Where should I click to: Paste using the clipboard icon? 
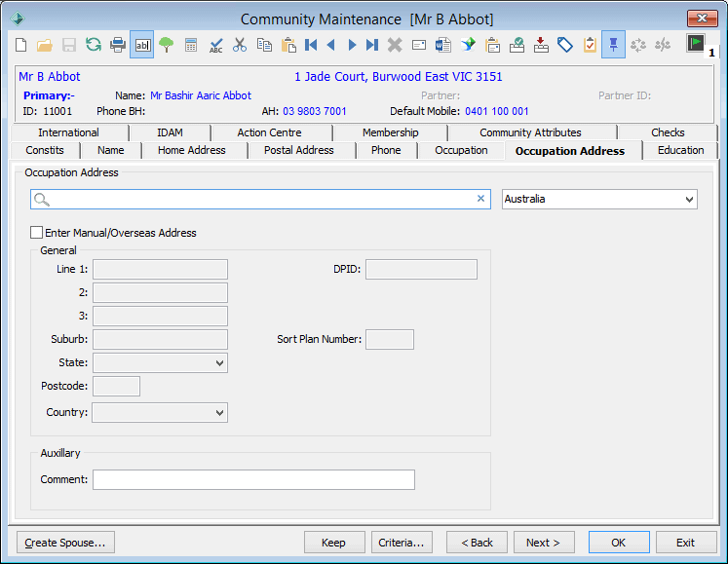point(288,45)
